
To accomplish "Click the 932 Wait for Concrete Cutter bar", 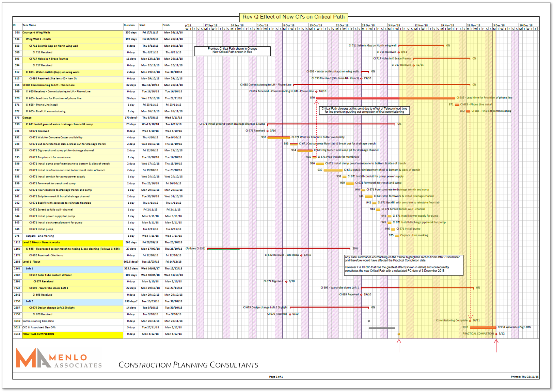I will 279,137.
